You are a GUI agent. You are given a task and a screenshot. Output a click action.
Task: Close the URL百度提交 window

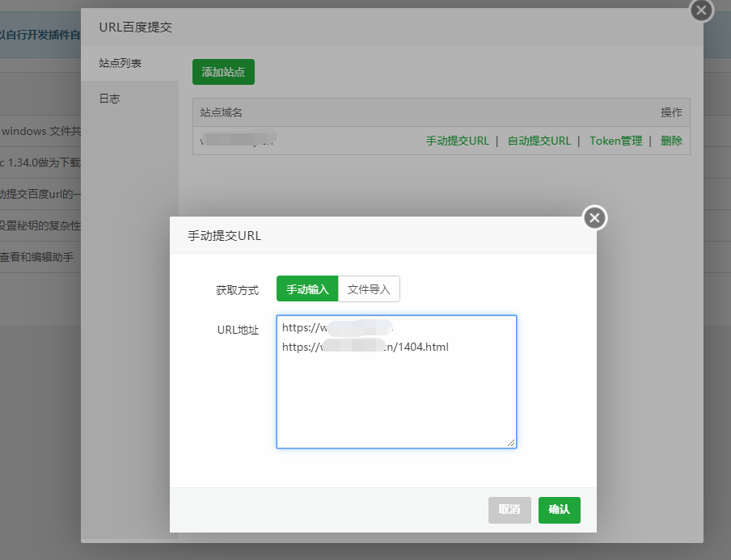point(701,11)
